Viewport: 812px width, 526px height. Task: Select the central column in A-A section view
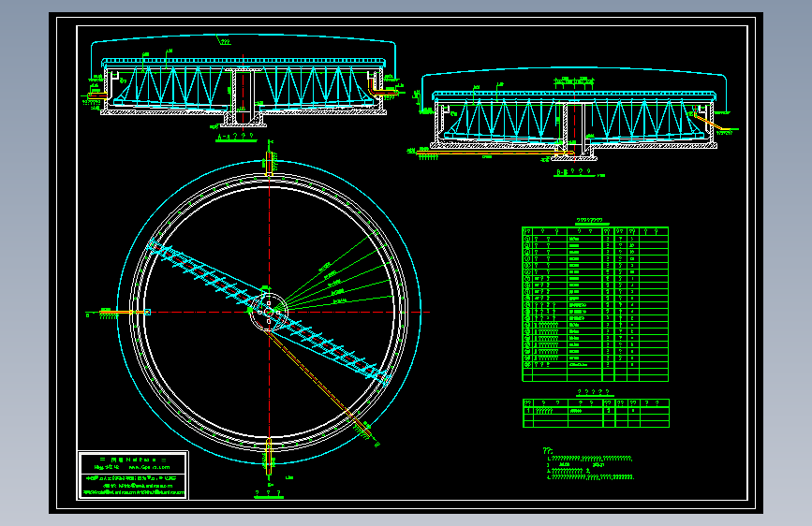click(243, 96)
